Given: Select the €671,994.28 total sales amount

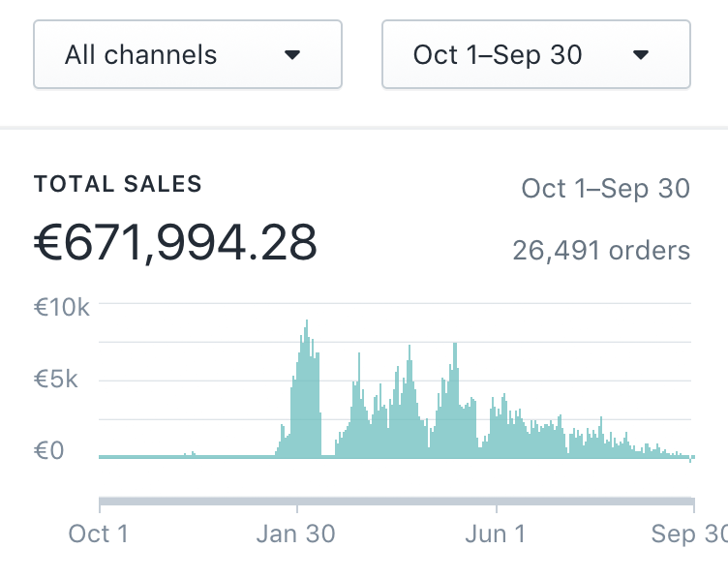Looking at the screenshot, I should pos(175,242).
